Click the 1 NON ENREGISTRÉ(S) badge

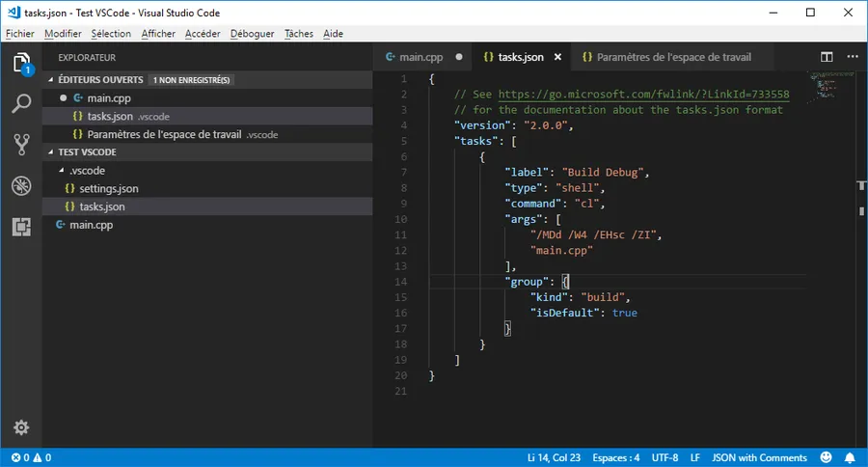(x=192, y=80)
